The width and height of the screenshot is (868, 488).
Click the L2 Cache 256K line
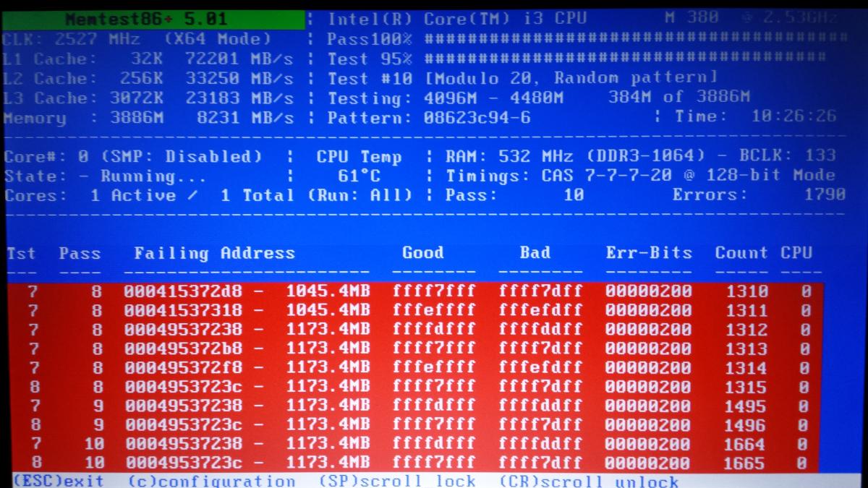[x=148, y=78]
